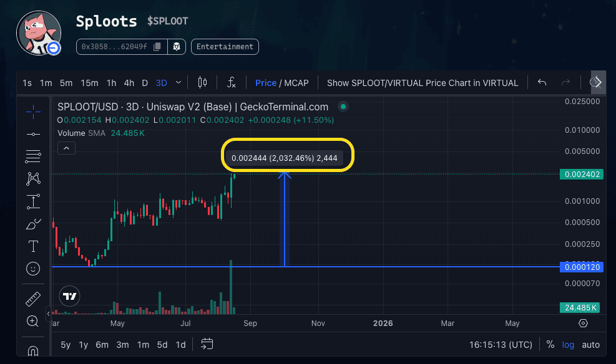
Task: Select the ruler measure tool
Action: 33,299
